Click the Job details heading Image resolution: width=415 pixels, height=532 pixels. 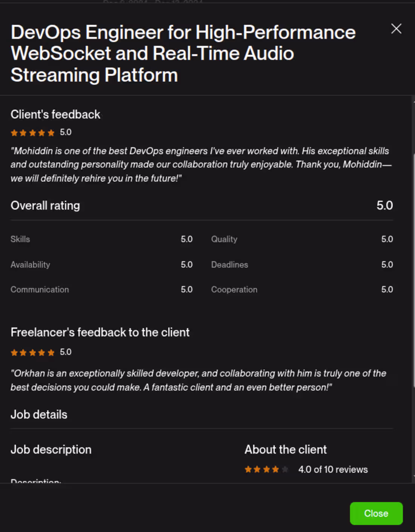point(39,414)
